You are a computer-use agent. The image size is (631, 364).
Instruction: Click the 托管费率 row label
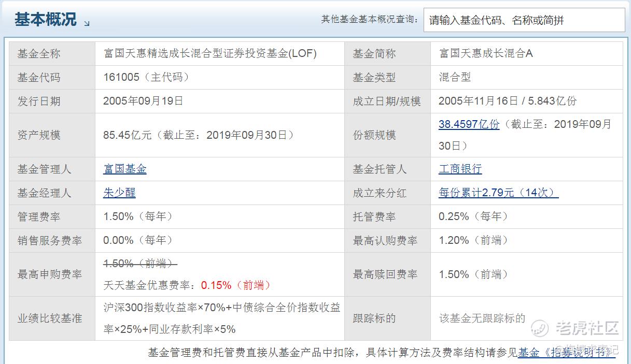point(374,216)
